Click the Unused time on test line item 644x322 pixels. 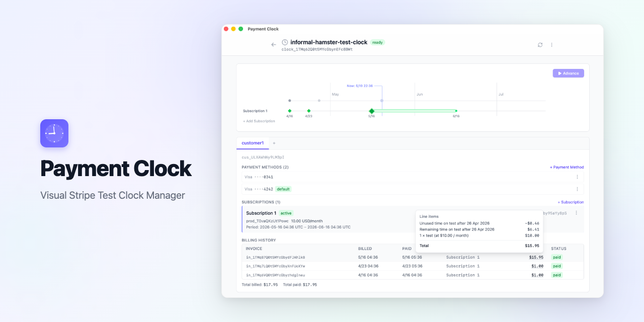point(479,223)
